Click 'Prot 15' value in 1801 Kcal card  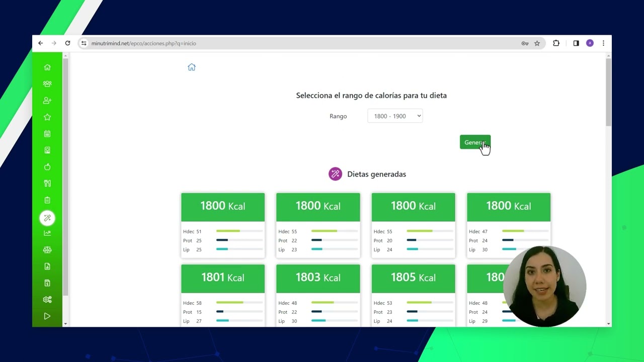(192, 312)
